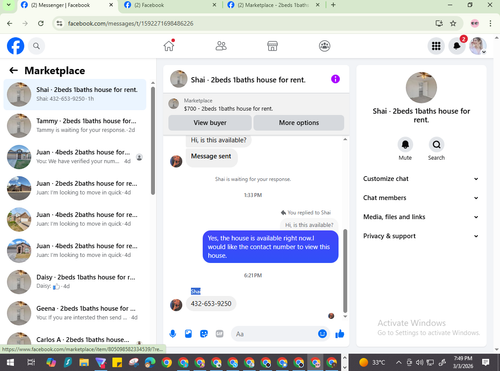View site information icon in address bar
The height and width of the screenshot is (371, 500).
[x=59, y=23]
